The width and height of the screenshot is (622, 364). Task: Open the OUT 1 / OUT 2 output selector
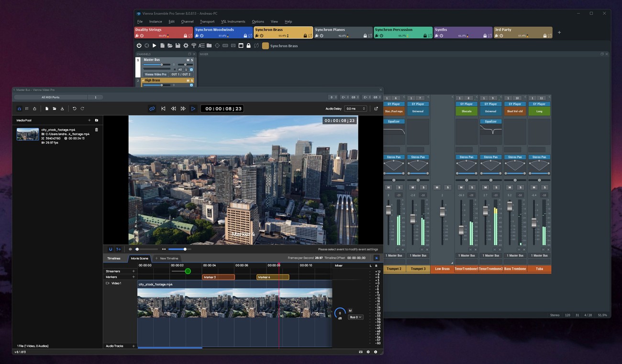[181, 75]
